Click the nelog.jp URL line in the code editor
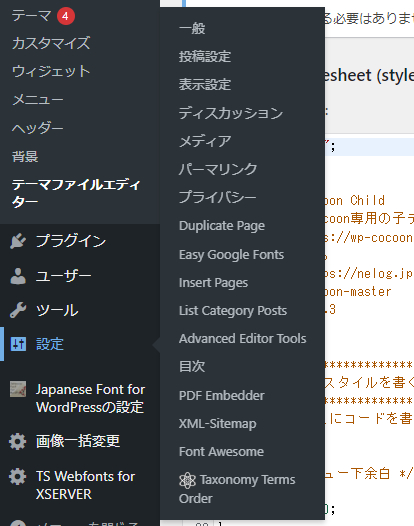The height and width of the screenshot is (526, 414). click(x=369, y=274)
